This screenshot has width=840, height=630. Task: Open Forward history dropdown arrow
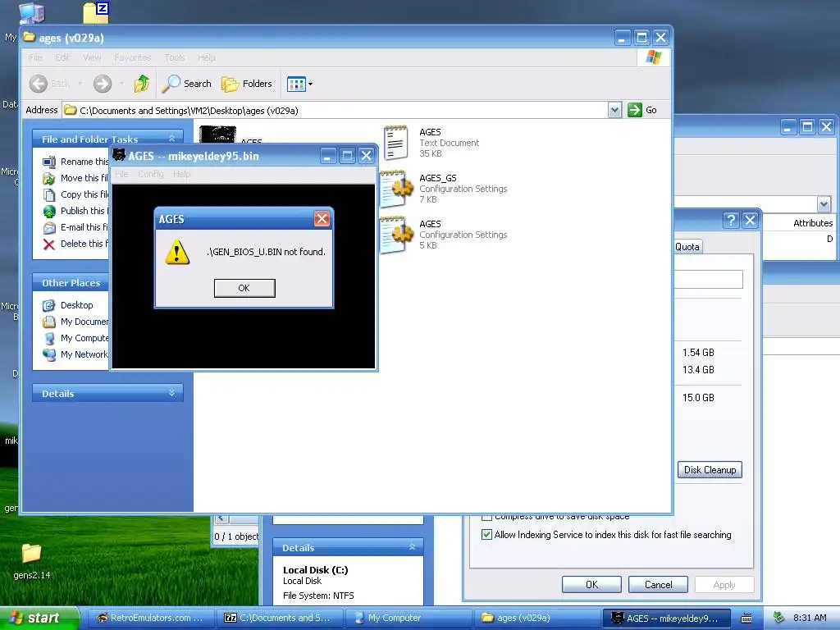(x=121, y=84)
